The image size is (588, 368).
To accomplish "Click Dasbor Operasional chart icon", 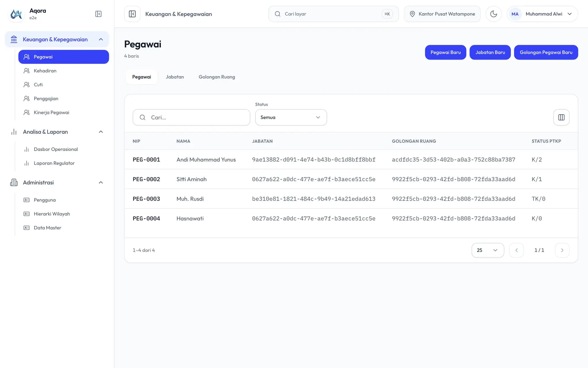I will [26, 149].
